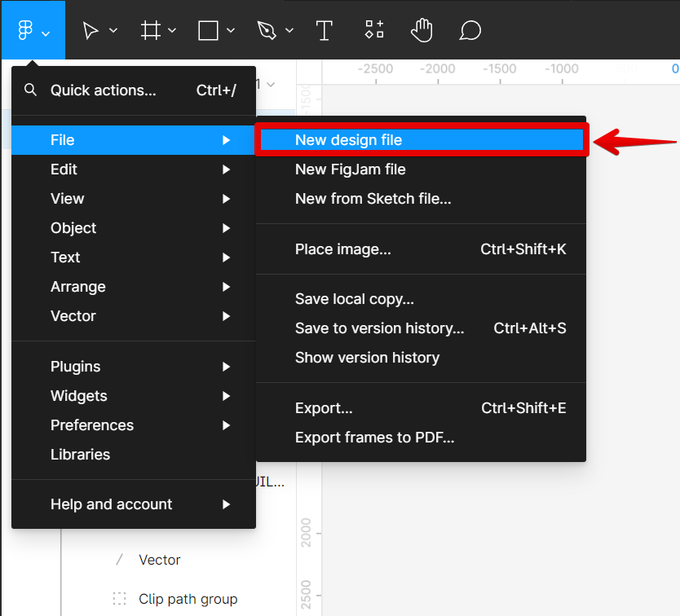Select the Add comment tool

coord(470,31)
